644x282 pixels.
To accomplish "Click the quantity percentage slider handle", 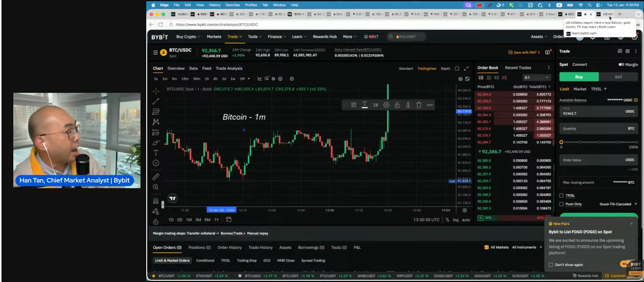I will coord(561,142).
